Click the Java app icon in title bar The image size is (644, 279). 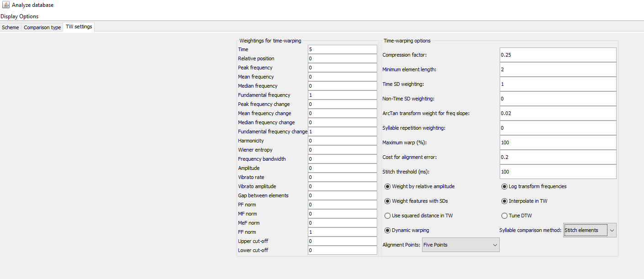pos(5,5)
